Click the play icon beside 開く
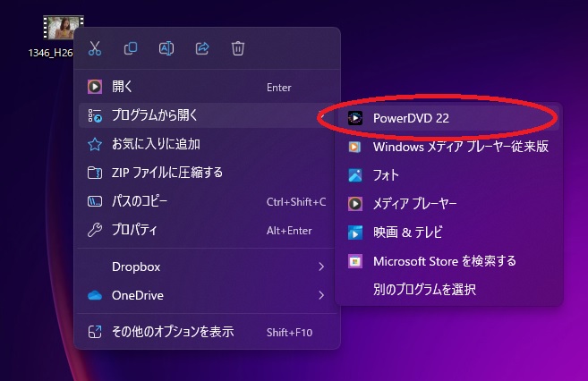The width and height of the screenshot is (588, 381). (95, 87)
